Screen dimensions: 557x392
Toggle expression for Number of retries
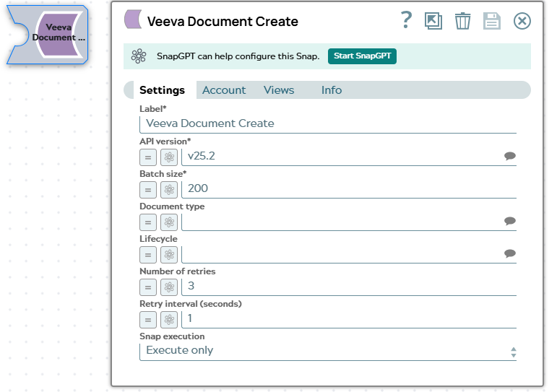pos(148,287)
